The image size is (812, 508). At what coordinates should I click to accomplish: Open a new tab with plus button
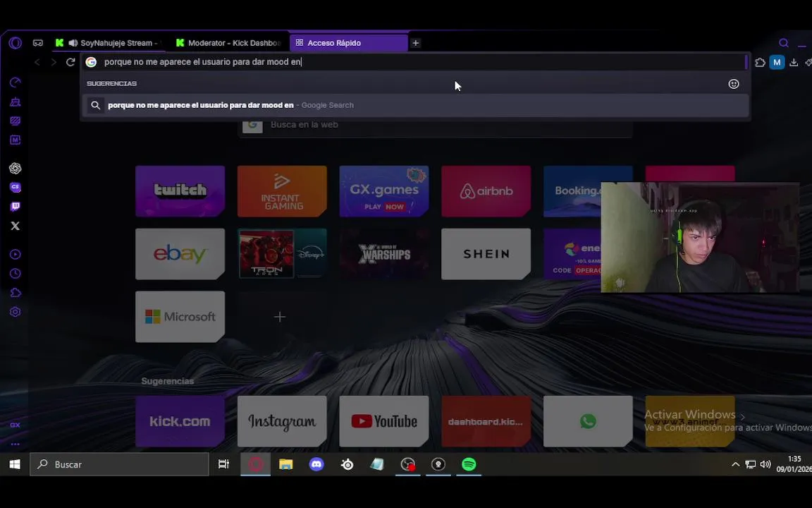coord(415,43)
